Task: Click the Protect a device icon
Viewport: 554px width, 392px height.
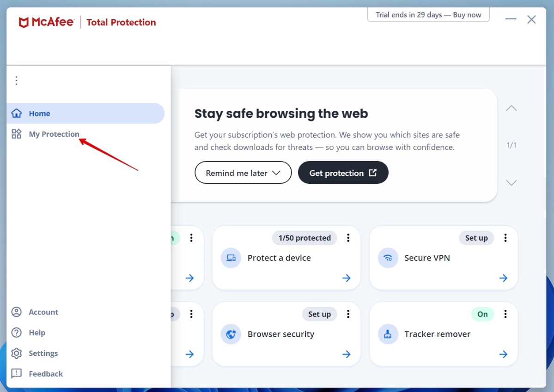Action: coord(231,258)
